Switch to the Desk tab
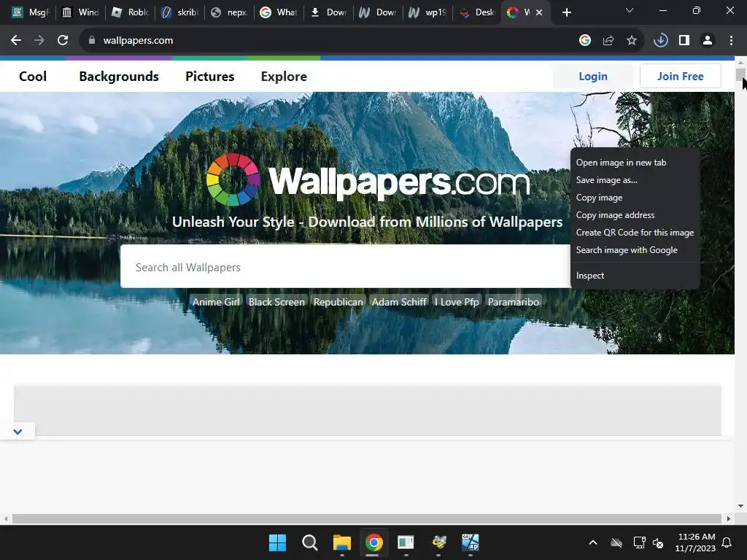This screenshot has height=560, width=747. 477,12
